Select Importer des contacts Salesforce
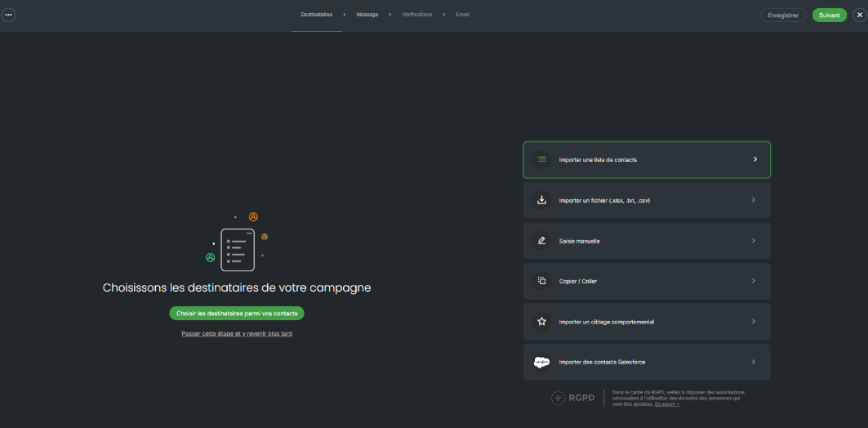This screenshot has width=868, height=428. click(x=647, y=362)
